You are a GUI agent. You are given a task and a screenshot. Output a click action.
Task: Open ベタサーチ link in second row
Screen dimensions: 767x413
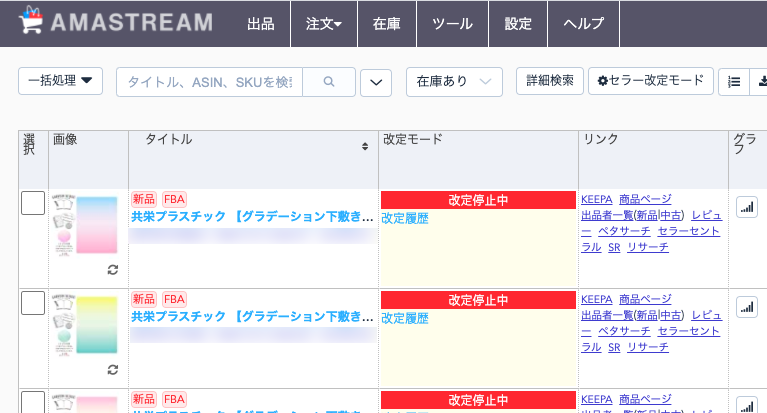pyautogui.click(x=624, y=331)
